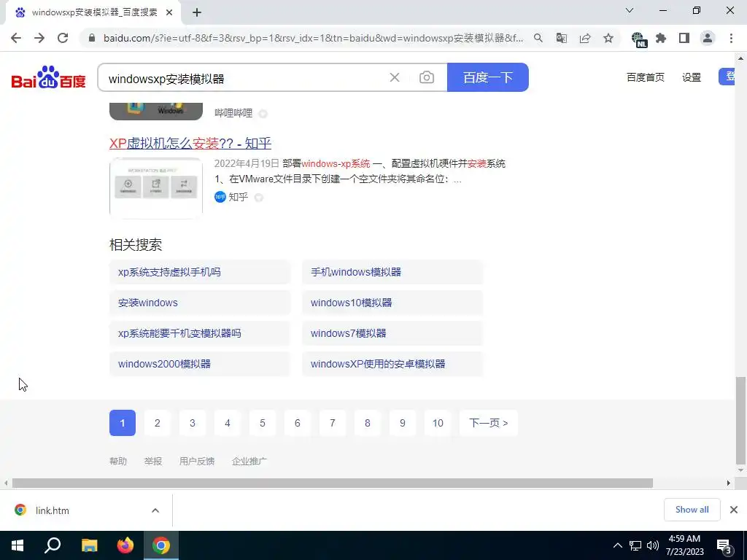The height and width of the screenshot is (560, 747).
Task: Click Show all downloads
Action: click(x=692, y=510)
